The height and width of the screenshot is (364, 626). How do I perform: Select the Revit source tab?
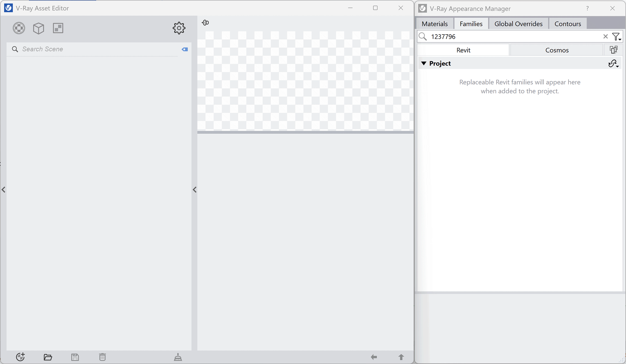(x=463, y=50)
